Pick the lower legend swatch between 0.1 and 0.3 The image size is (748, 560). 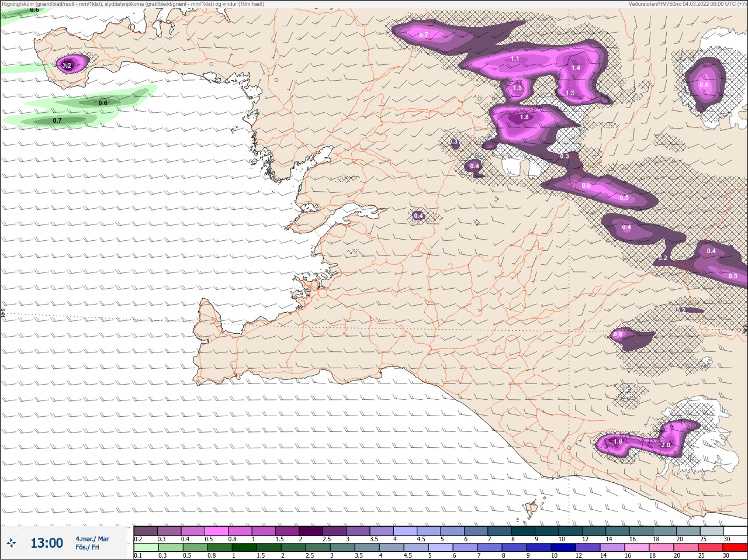146,548
